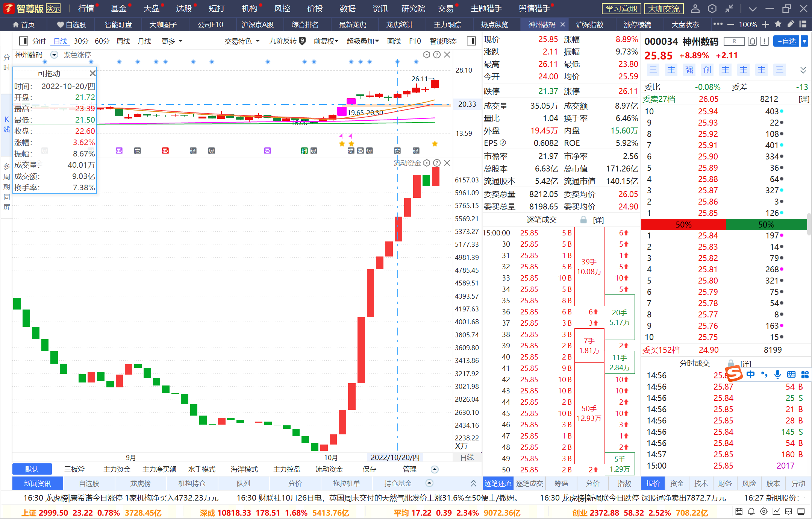Viewport: 812px width, 519px height.
Task: Add stock with the +自选 button
Action: click(787, 41)
